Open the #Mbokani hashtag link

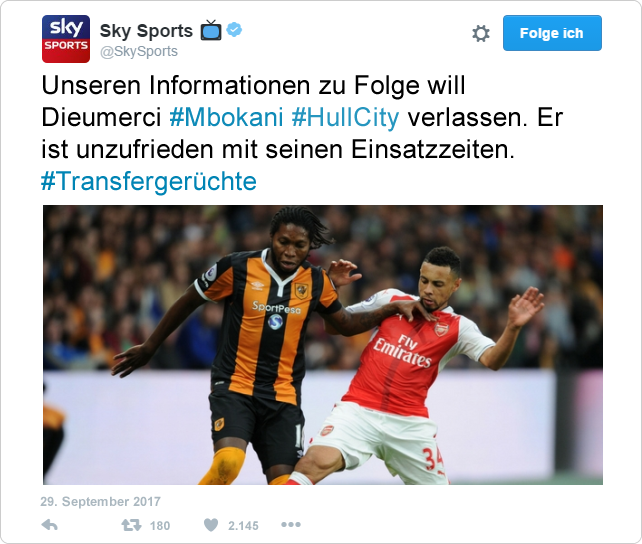(226, 117)
